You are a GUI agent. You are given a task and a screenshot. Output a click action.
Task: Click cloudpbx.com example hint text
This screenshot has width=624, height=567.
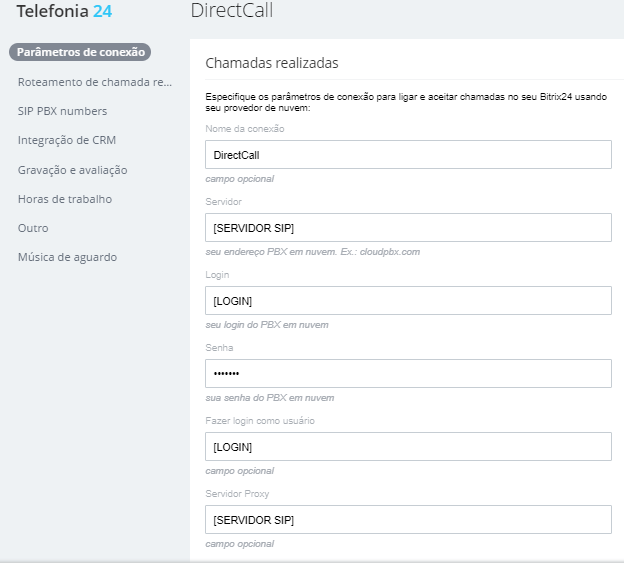pos(390,252)
